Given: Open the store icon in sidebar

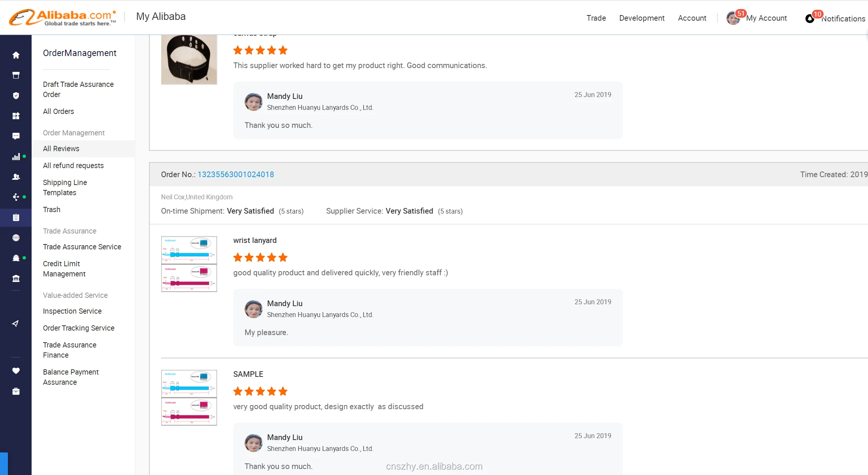Looking at the screenshot, I should [16, 75].
